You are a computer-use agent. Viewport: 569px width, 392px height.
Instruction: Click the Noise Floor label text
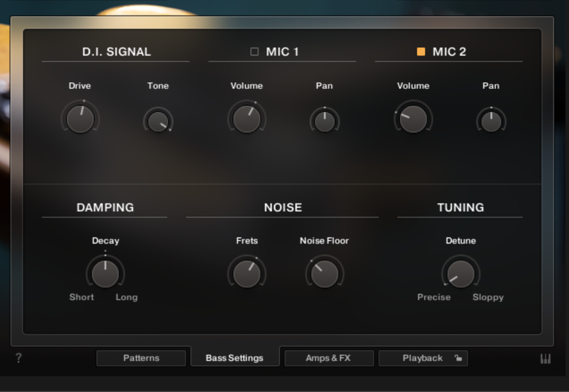(324, 241)
